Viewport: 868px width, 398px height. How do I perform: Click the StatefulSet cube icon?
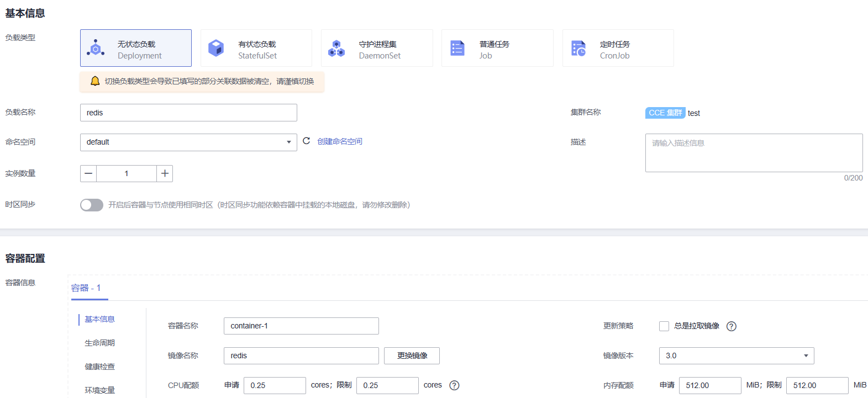[x=216, y=48]
